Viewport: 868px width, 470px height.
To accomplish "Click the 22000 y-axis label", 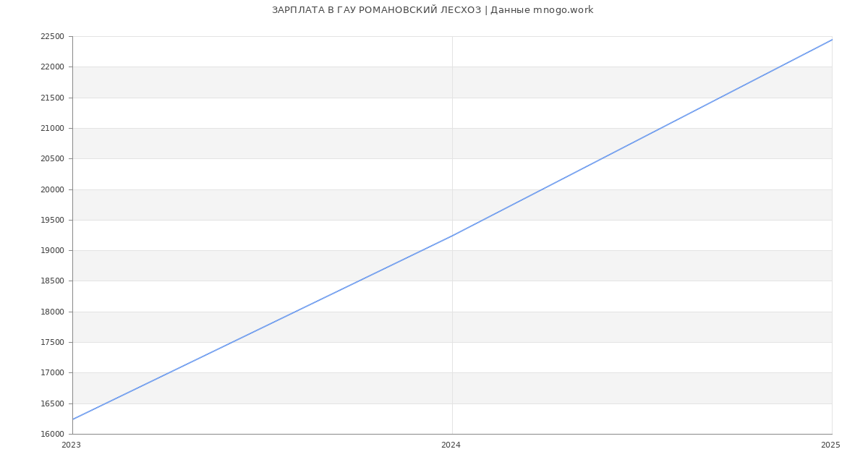I will 52,67.
